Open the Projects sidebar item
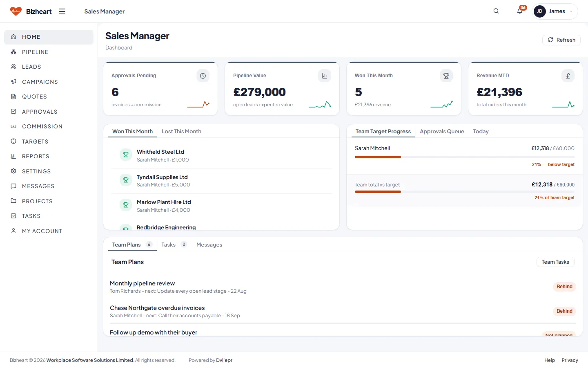 pyautogui.click(x=49, y=201)
